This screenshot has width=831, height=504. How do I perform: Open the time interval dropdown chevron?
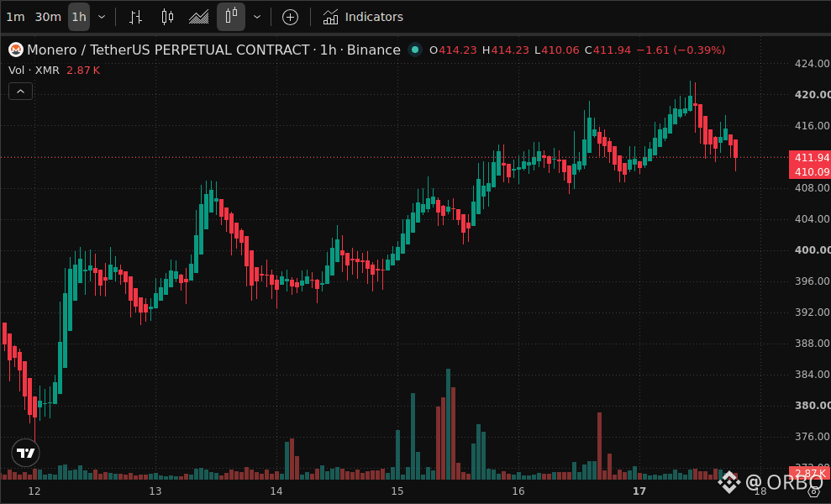pos(102,17)
